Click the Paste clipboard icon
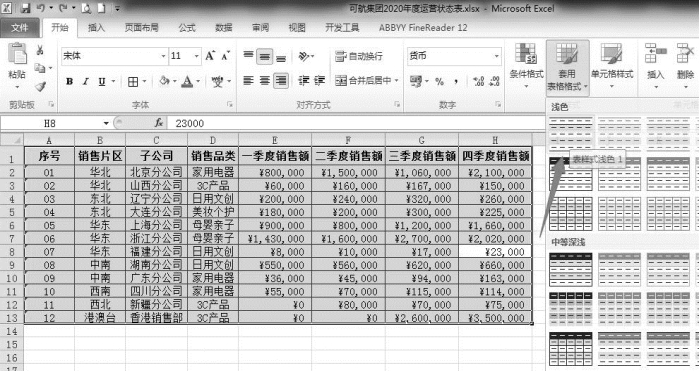The image size is (699, 371). 17,54
